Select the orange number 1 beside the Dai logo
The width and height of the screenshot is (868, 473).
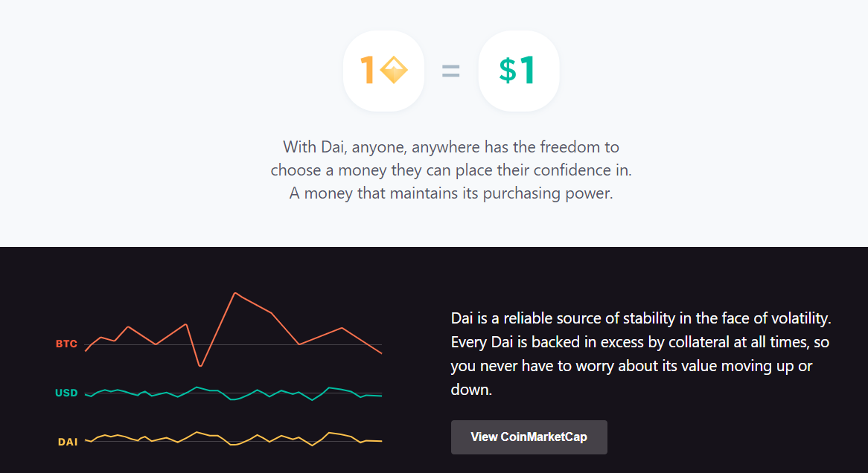point(367,70)
